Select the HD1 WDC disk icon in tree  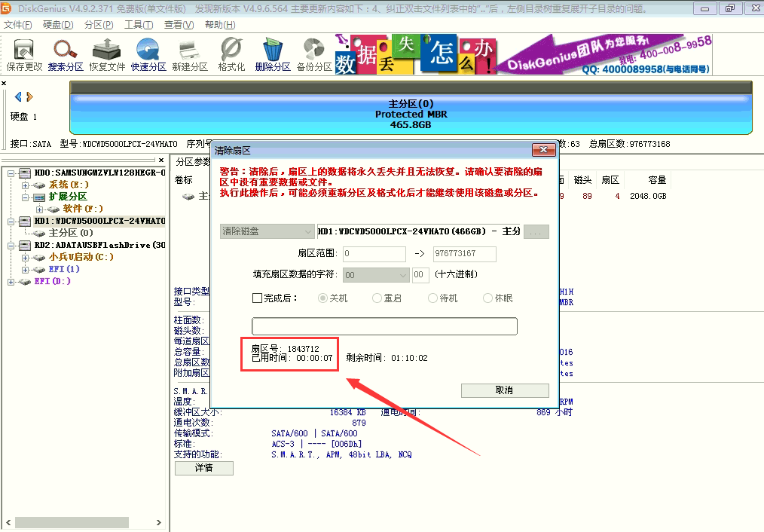click(x=25, y=221)
